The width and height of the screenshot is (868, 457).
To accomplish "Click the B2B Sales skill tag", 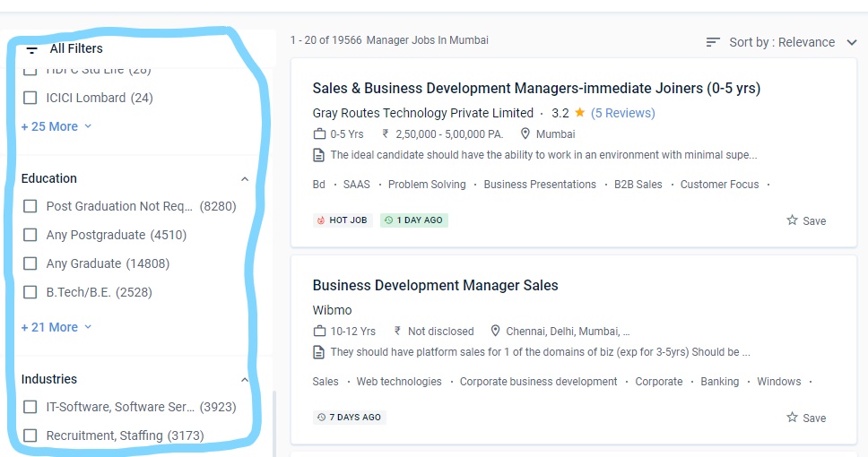I will tap(638, 185).
